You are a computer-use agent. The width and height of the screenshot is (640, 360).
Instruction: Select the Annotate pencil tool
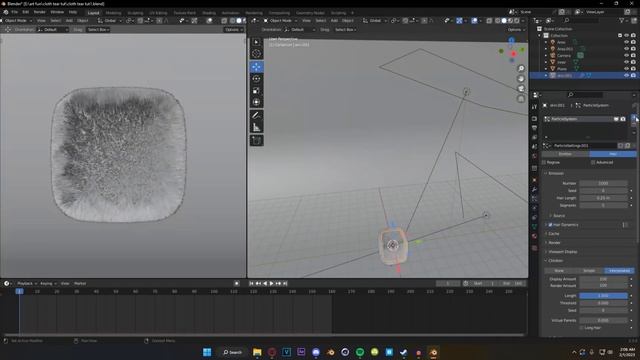(256, 116)
